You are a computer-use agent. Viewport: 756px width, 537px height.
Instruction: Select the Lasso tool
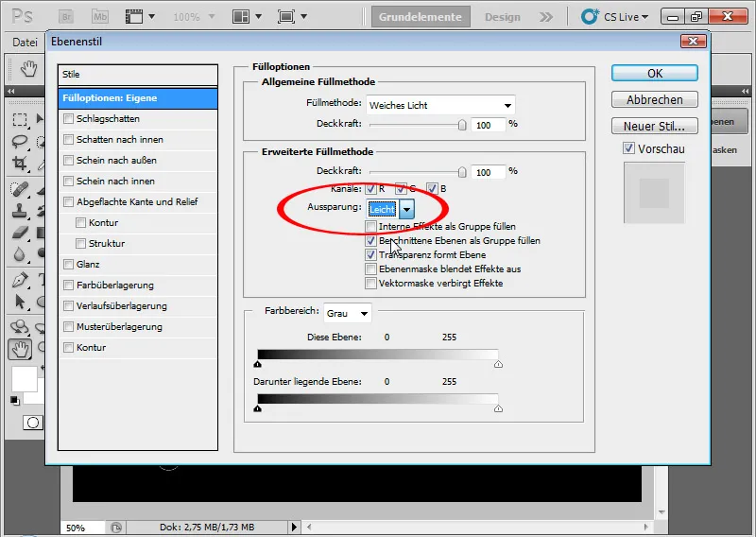pos(20,142)
